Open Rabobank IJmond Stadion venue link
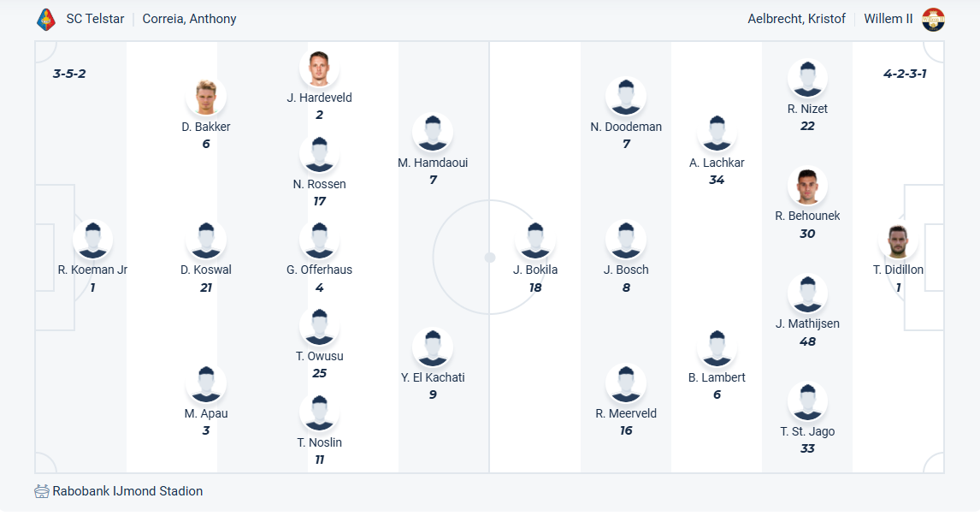 pos(127,491)
